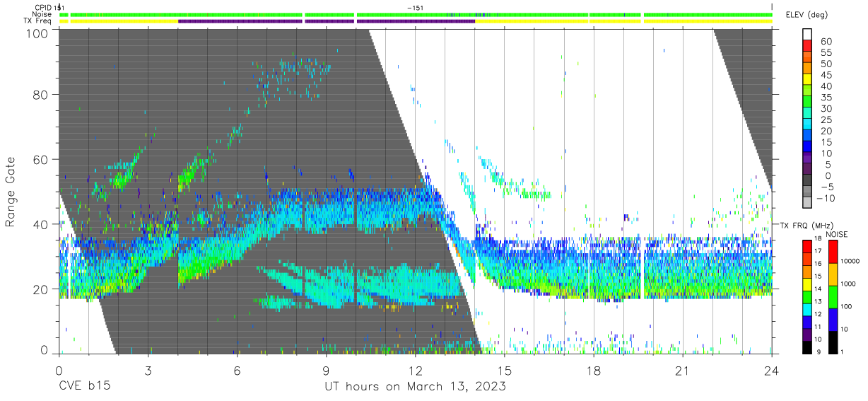Click the "-10" tick on the ELEV legend
The image size is (868, 401).
[x=824, y=199]
